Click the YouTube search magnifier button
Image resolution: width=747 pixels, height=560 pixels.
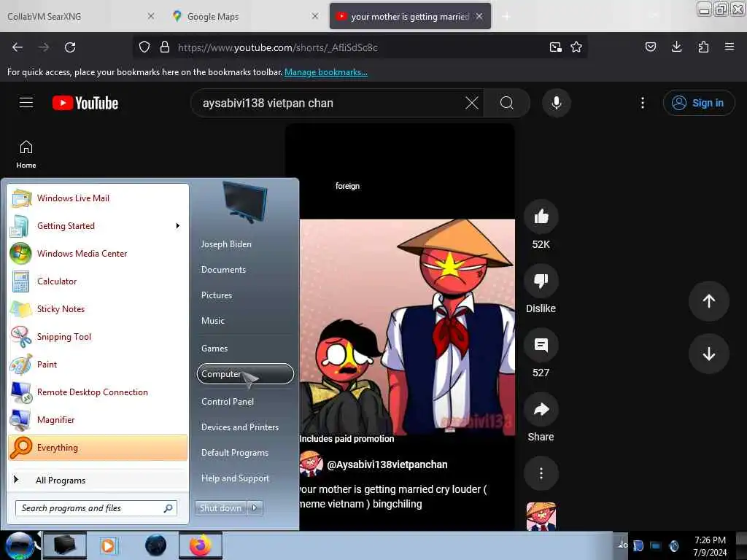tap(506, 103)
